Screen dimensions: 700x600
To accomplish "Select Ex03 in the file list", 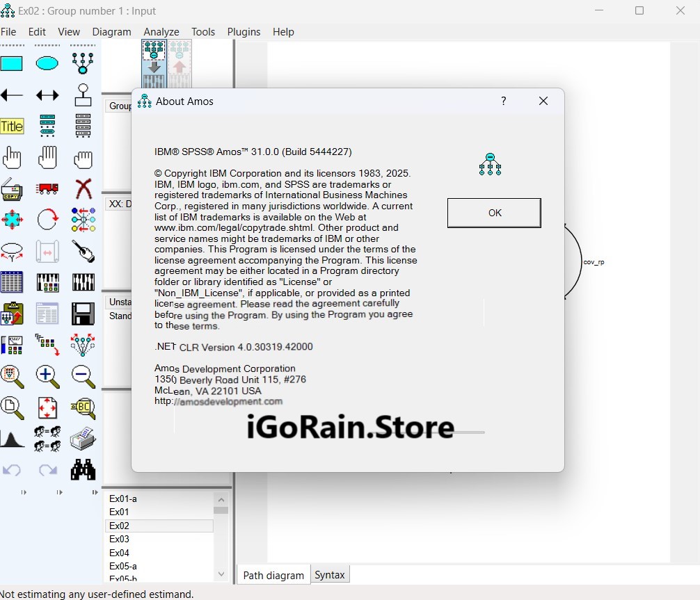I will (x=120, y=540).
